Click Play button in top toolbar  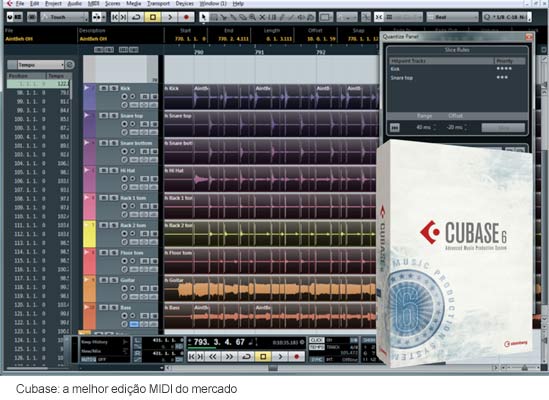[170, 17]
